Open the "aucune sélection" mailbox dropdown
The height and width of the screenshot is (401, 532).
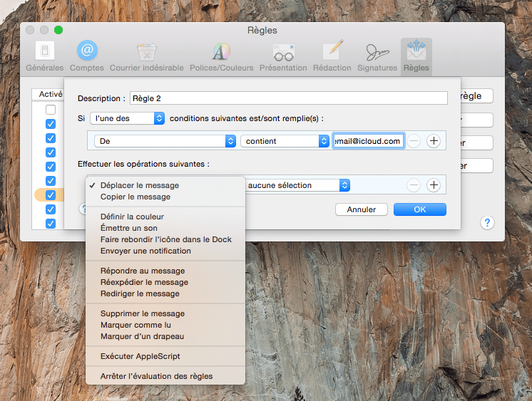[x=298, y=185]
